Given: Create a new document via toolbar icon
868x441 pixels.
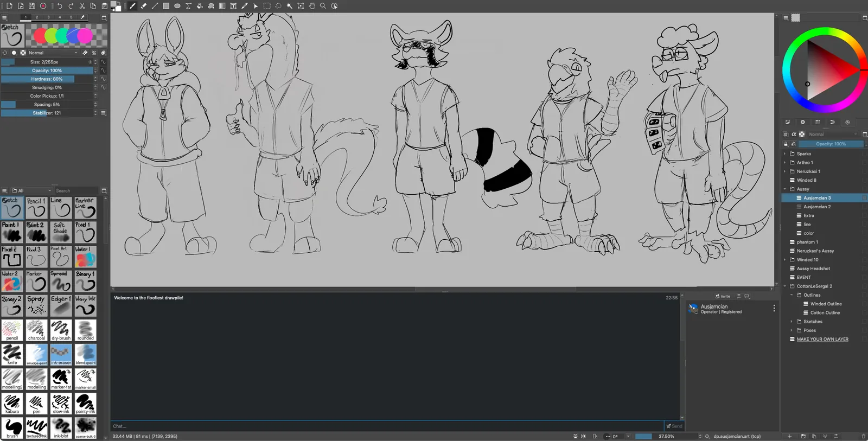Looking at the screenshot, I should pyautogui.click(x=9, y=6).
